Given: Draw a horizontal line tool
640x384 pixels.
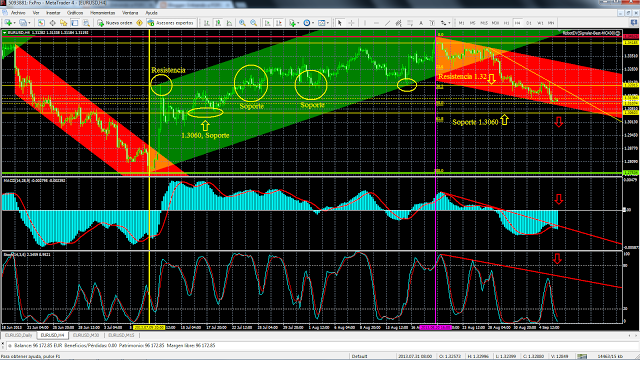Looking at the screenshot, I should [376, 23].
